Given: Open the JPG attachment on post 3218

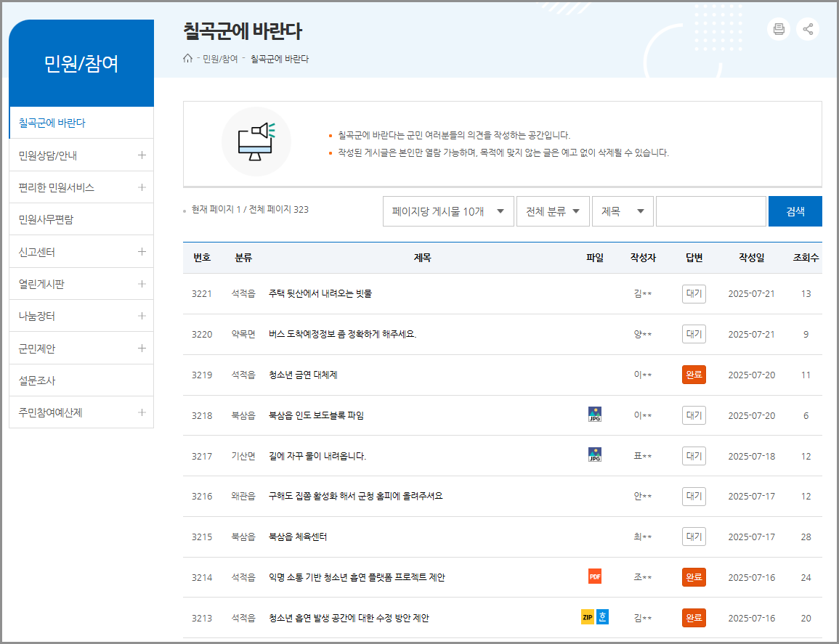Looking at the screenshot, I should click(x=594, y=414).
